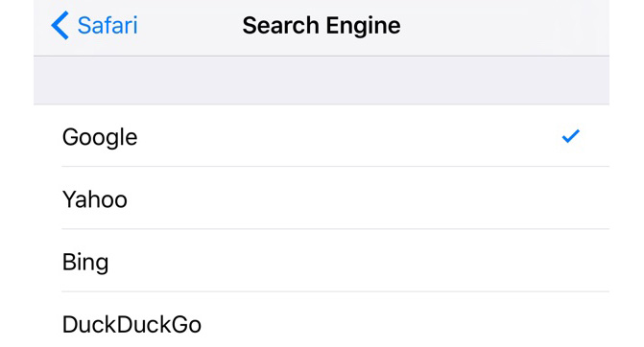Click the divider line between Bing and DuckDuckGo
Viewport: 644px width, 347px height.
click(335, 291)
